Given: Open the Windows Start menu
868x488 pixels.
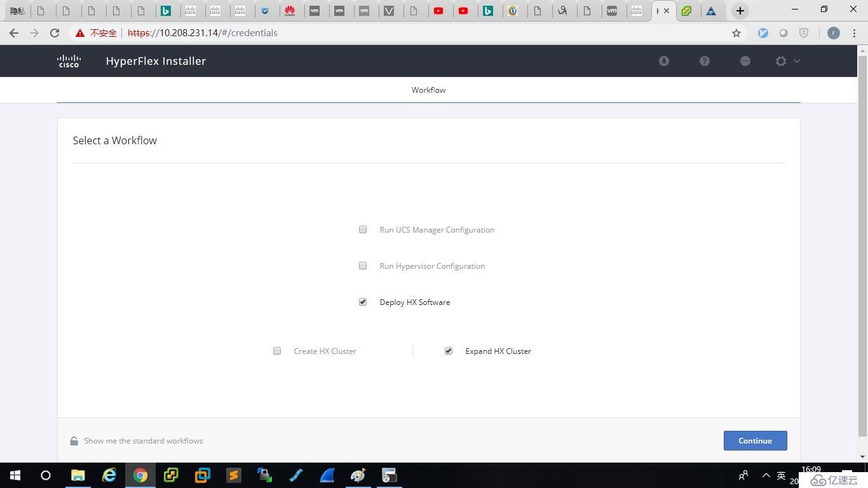Looking at the screenshot, I should pos(15,475).
